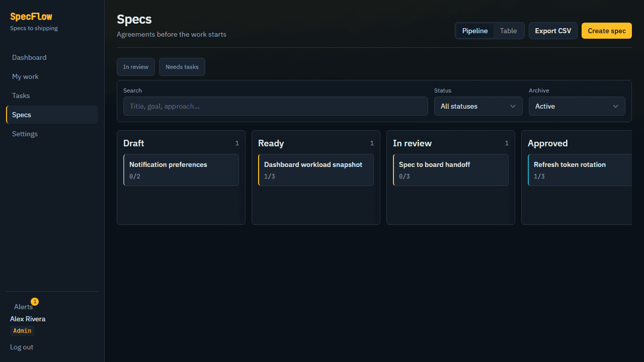The image size is (644, 362).
Task: Click 0/3 progress on Spec to board handoff
Action: click(405, 176)
